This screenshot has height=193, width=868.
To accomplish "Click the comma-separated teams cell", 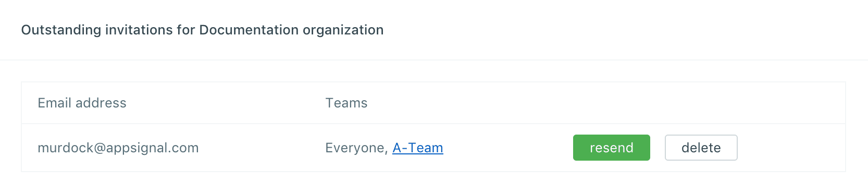I will point(384,148).
